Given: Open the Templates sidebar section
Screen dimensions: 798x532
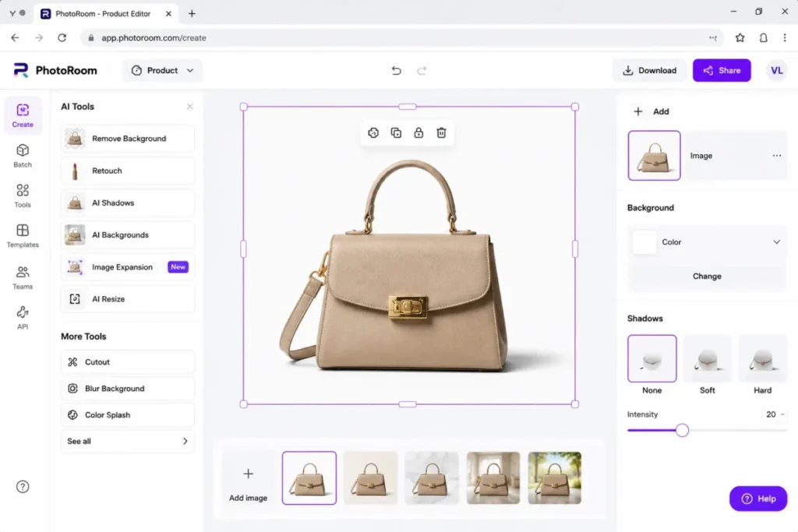Looking at the screenshot, I should 23,236.
